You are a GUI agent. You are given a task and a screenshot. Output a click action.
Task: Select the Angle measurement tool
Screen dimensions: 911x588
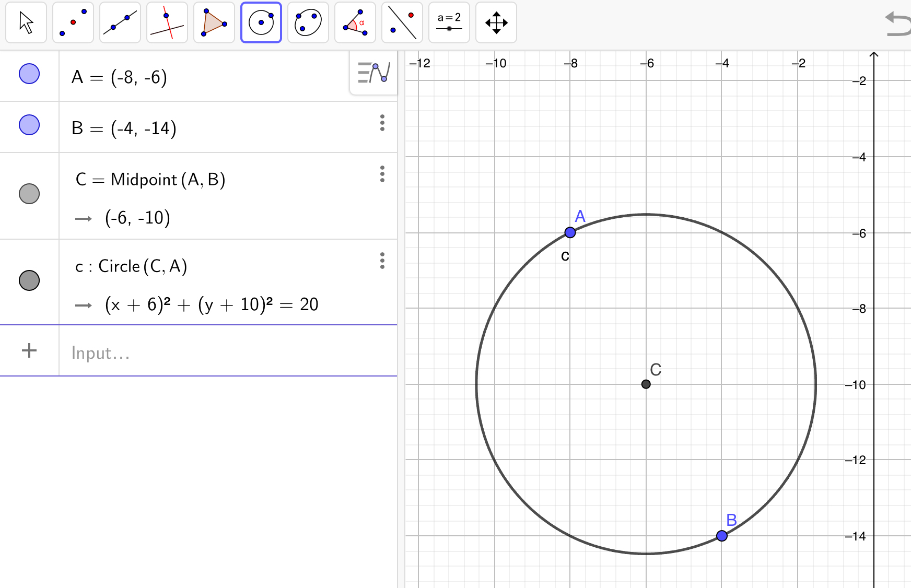[x=355, y=22]
